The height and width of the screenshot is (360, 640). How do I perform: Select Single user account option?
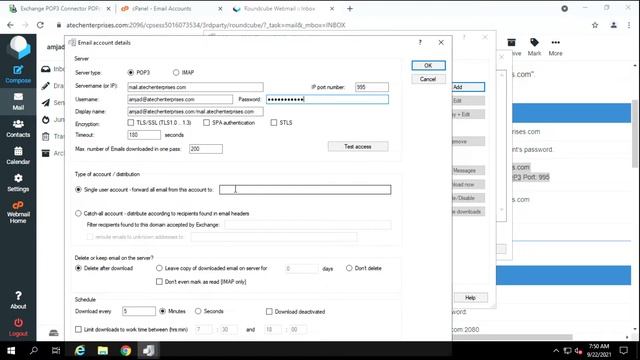pyautogui.click(x=78, y=189)
